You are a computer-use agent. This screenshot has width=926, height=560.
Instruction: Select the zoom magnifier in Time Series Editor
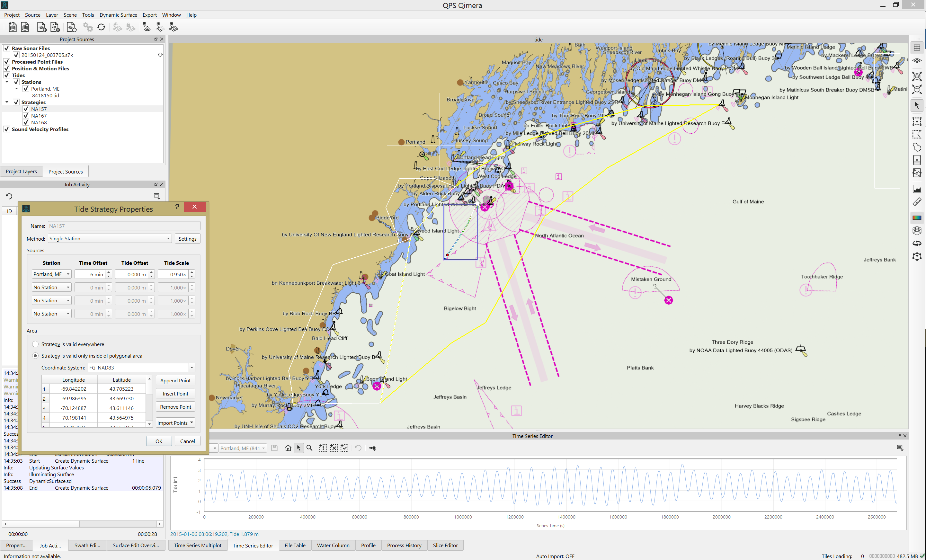pyautogui.click(x=309, y=448)
